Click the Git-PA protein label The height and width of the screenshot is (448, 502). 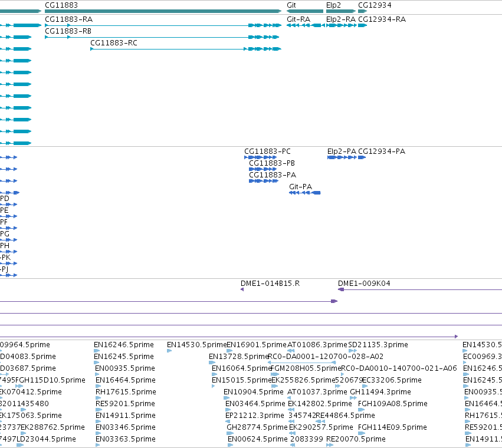tap(300, 186)
